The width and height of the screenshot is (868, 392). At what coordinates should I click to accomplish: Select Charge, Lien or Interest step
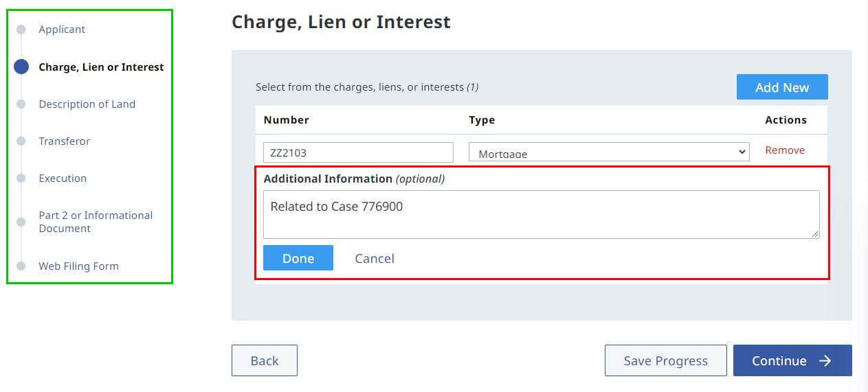(x=101, y=67)
